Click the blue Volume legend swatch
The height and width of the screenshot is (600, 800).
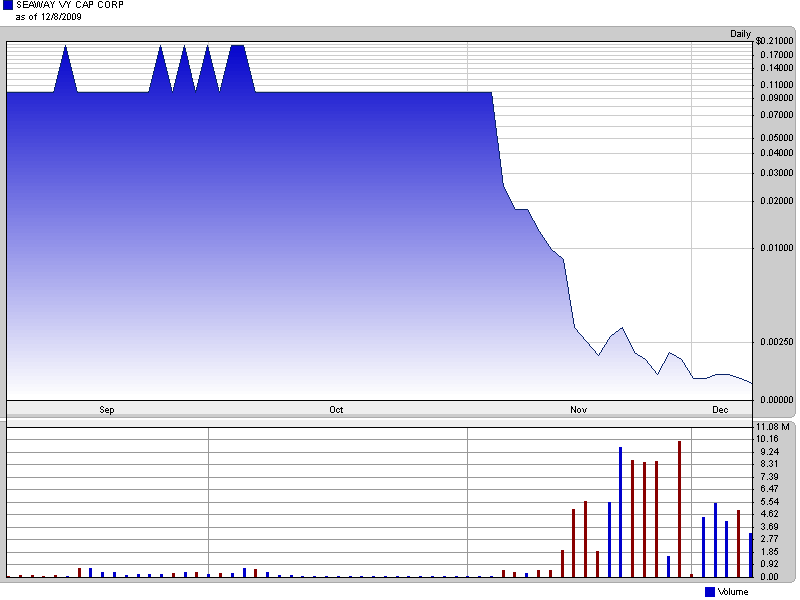[710, 592]
